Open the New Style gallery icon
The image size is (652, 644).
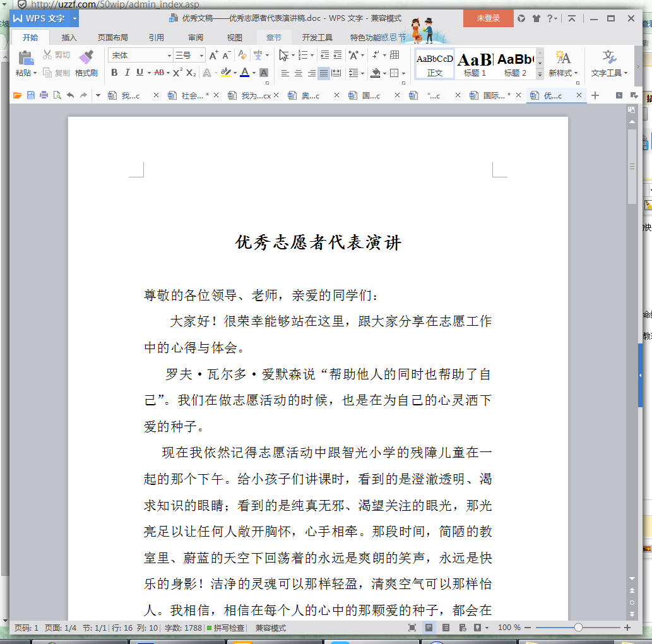563,57
